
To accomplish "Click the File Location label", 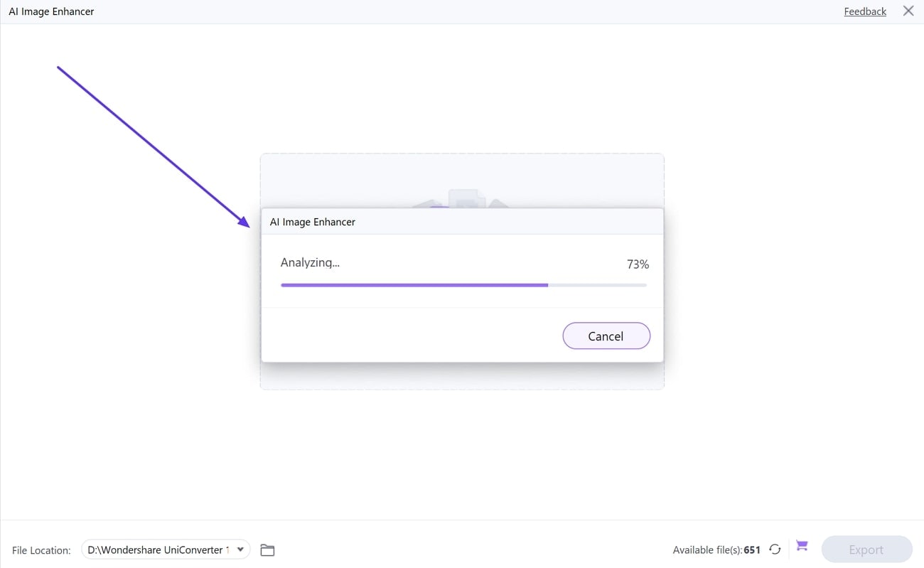I will click(41, 550).
